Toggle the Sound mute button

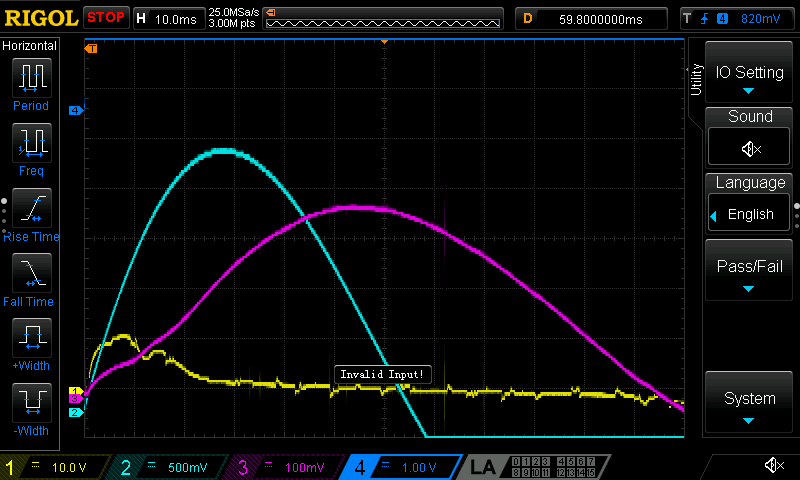(749, 148)
